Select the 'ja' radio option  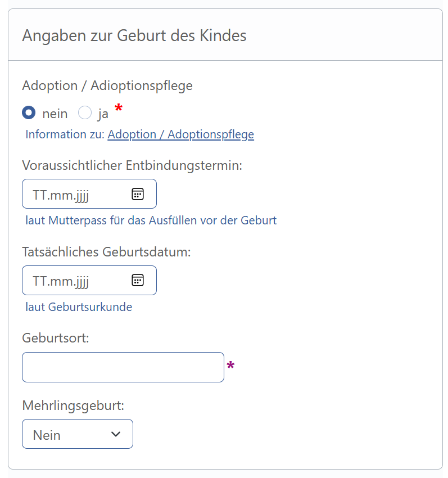[85, 112]
